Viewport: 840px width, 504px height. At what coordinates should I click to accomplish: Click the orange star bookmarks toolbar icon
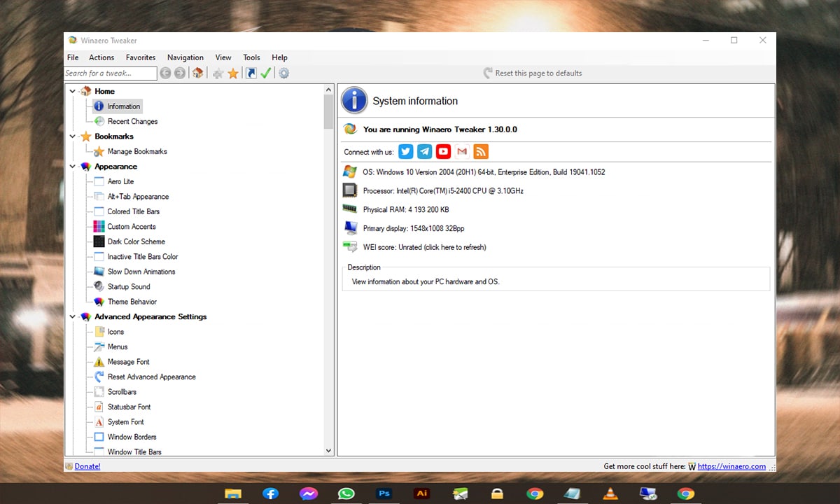click(x=233, y=73)
